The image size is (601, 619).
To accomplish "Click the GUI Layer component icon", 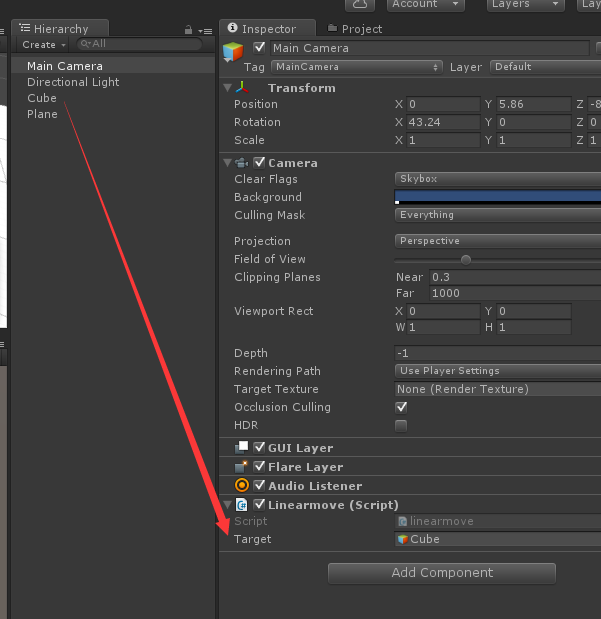I will (x=243, y=448).
